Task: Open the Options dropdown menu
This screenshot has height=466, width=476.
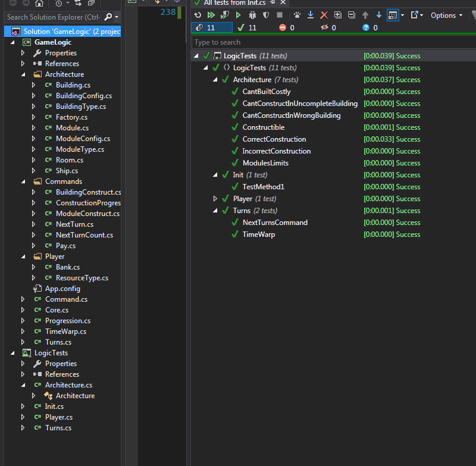Action: click(x=446, y=15)
